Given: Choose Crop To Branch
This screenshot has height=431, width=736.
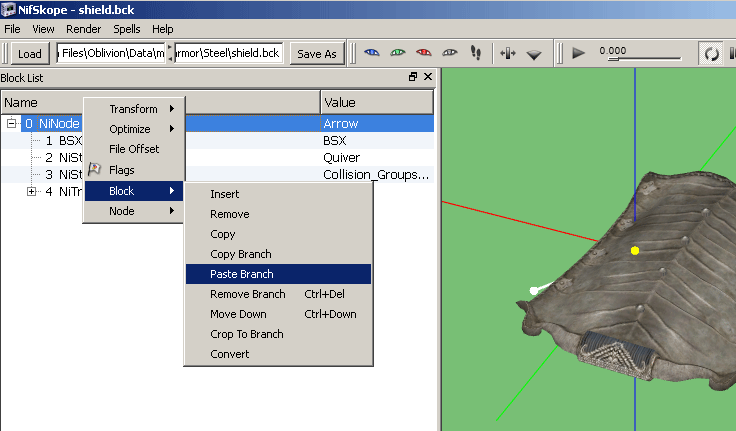Looking at the screenshot, I should pos(278,334).
